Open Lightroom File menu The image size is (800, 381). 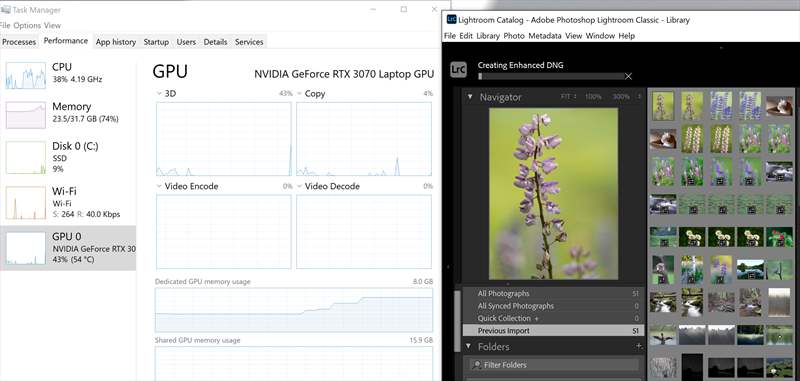[x=450, y=36]
